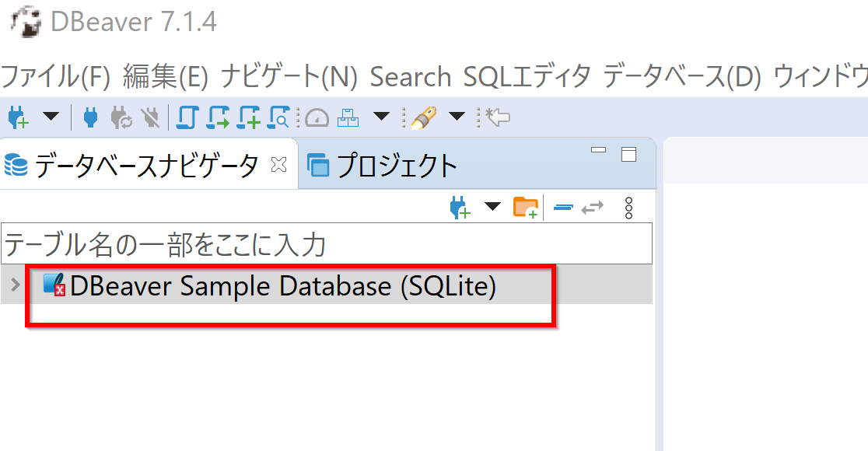Open the dropdown arrow beside main toolbar New Connection
This screenshot has height=451, width=868.
coord(51,116)
